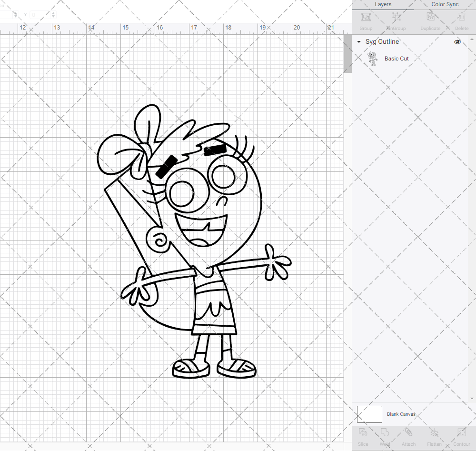Click the Basic Cut layer thumbnail
Viewport: 476px width, 451px height.
[x=373, y=58]
